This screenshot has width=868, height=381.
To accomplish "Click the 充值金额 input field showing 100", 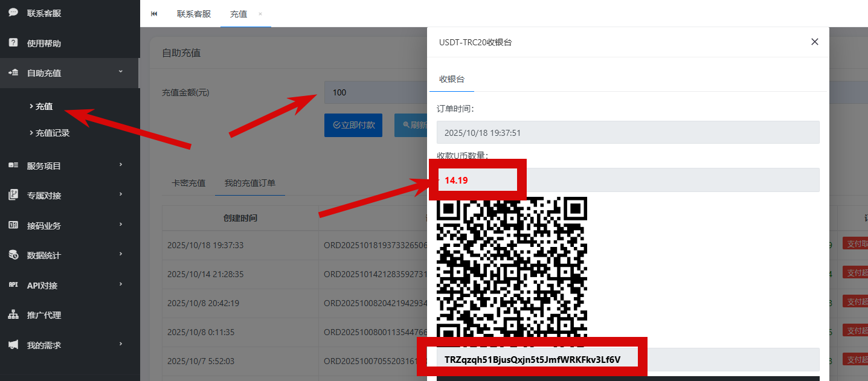I will coord(376,92).
